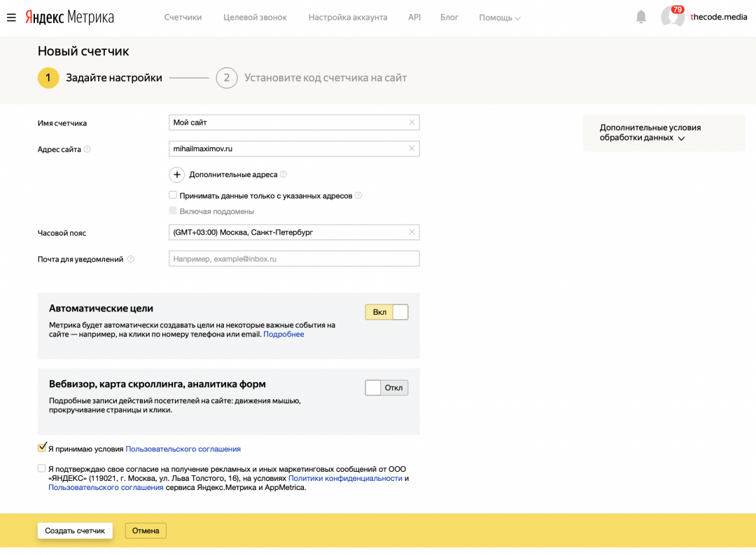
Task: Click help icon beside Почта для уведомлений
Action: (x=131, y=259)
